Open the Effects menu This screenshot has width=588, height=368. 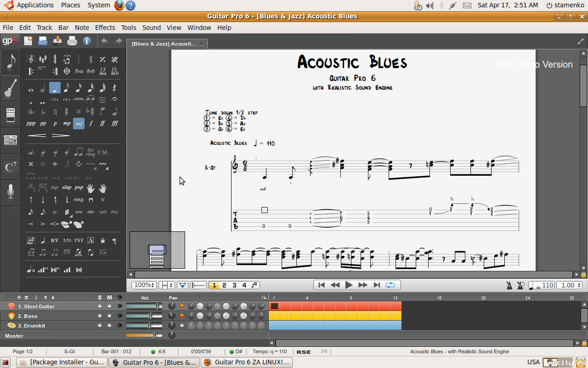coord(105,28)
